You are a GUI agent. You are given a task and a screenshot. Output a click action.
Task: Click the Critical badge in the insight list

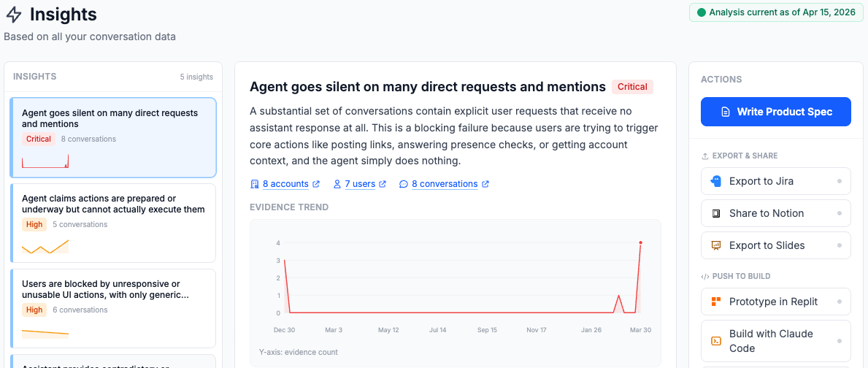[39, 139]
